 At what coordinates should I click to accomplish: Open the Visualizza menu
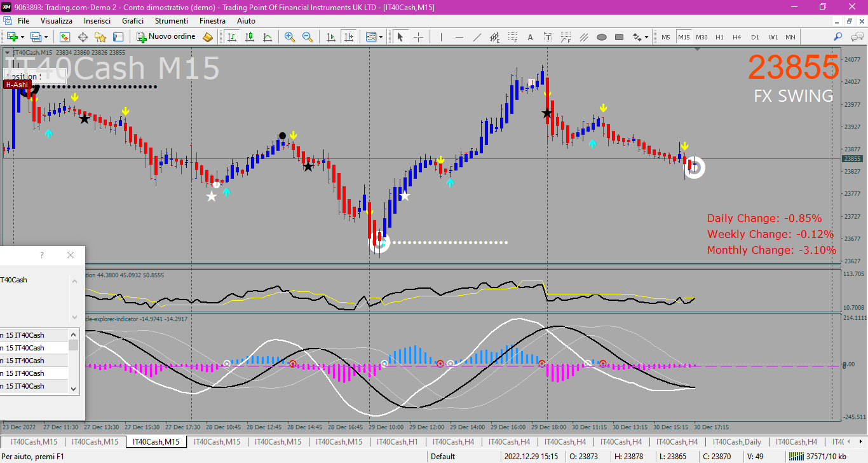(57, 21)
